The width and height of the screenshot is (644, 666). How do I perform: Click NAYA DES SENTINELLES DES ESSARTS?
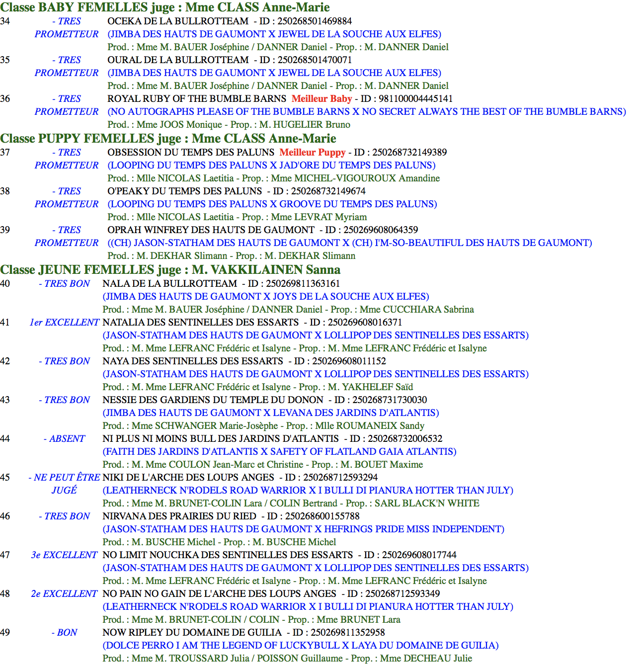tap(193, 361)
